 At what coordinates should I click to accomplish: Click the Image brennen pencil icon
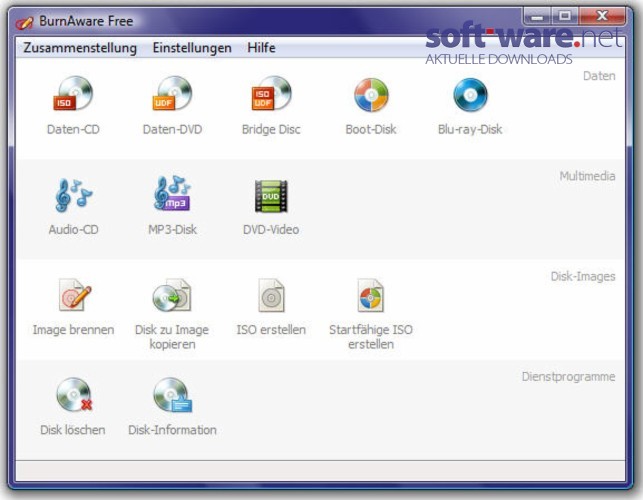point(74,295)
